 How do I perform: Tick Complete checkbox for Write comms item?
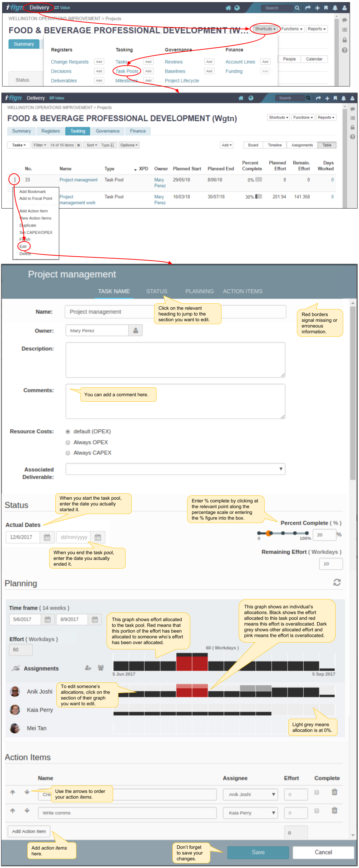[317, 811]
